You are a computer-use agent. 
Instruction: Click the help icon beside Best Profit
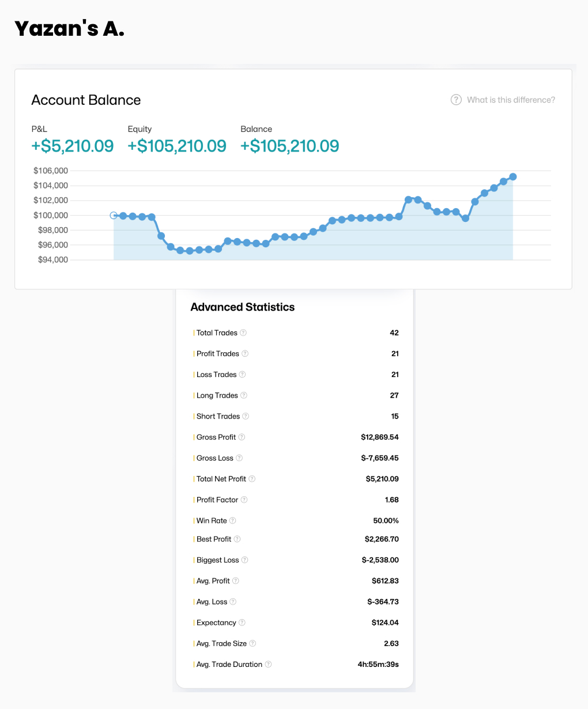(237, 539)
